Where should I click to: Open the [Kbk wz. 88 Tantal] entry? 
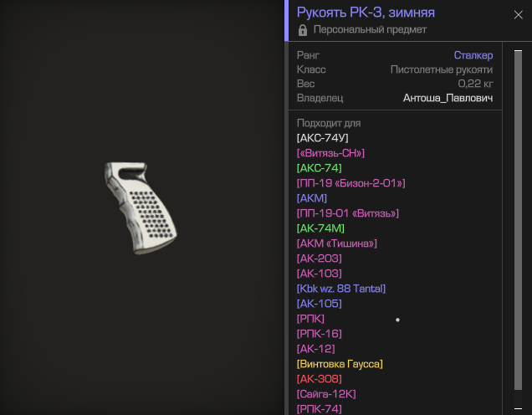341,289
